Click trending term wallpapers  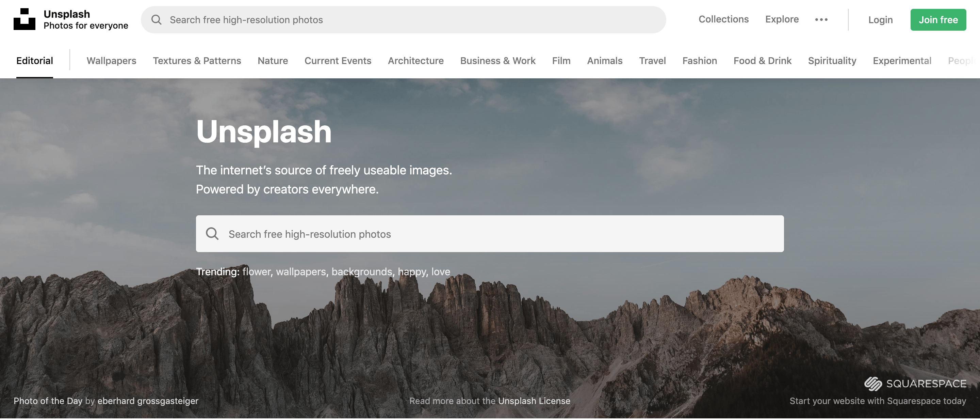[x=301, y=271]
